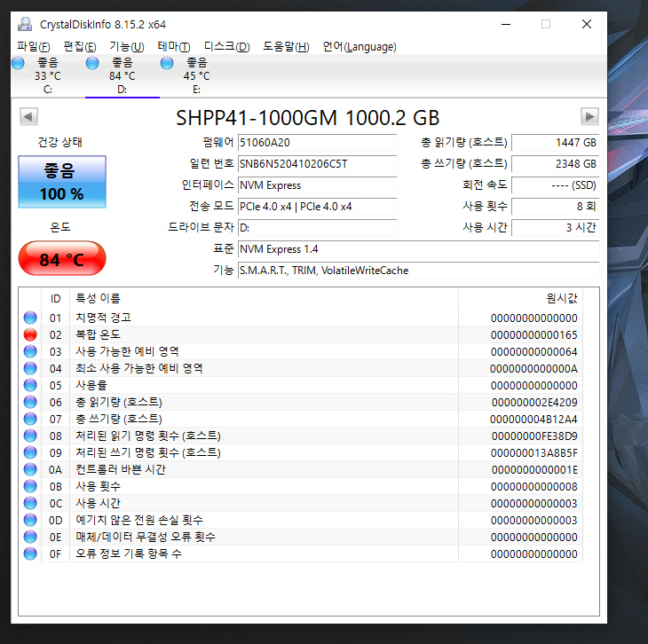Screen dimensions: 648x644
Task: Click the ID column header
Action: tap(55, 299)
